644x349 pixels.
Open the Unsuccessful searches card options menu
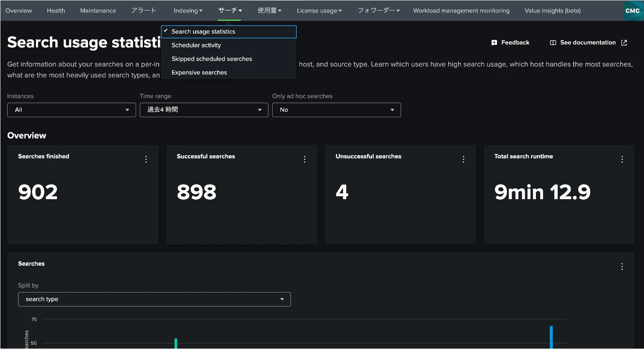(x=463, y=159)
